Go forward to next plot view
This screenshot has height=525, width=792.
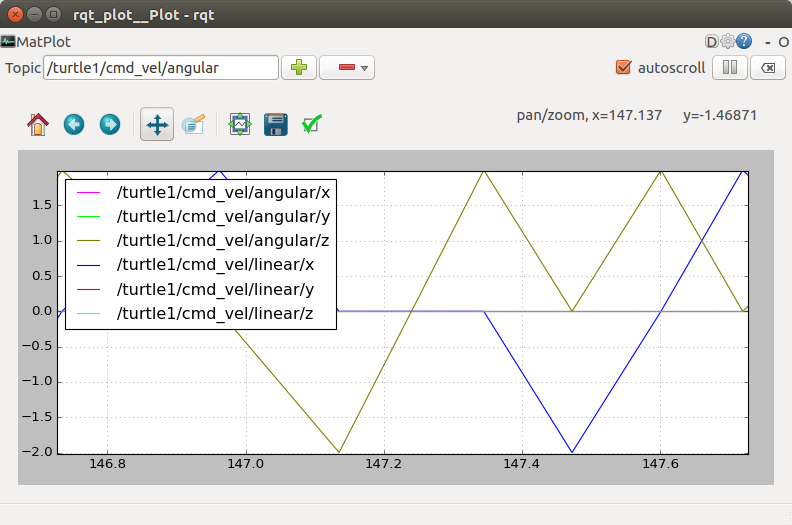[110, 124]
